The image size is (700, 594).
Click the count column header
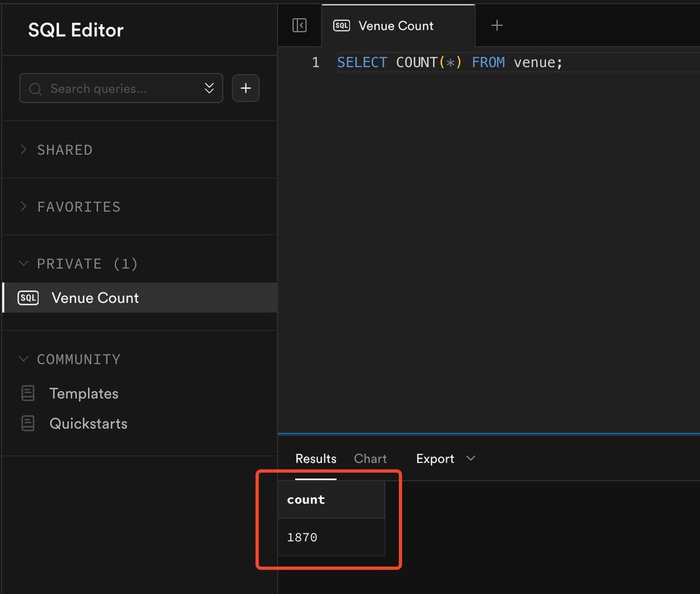click(x=331, y=500)
